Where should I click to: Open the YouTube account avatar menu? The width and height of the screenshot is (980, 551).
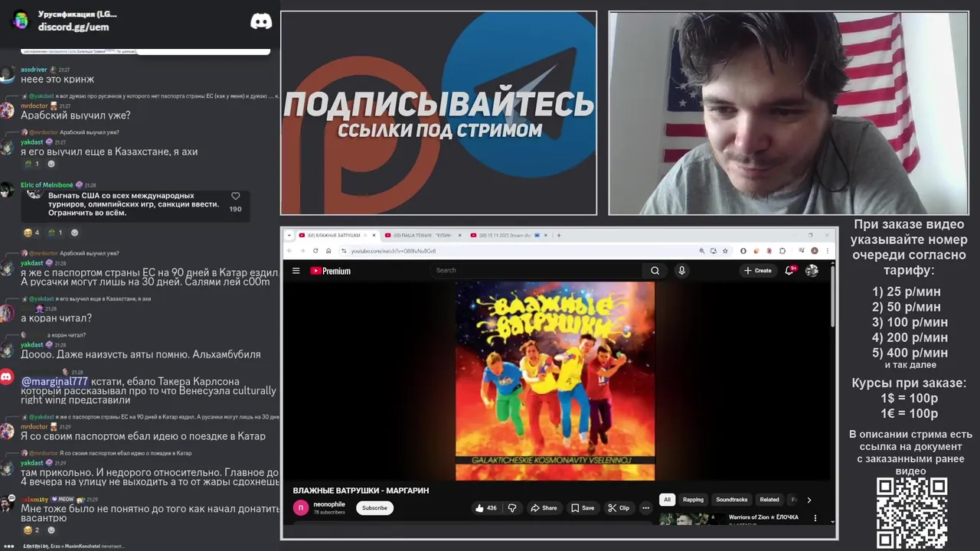click(x=812, y=270)
